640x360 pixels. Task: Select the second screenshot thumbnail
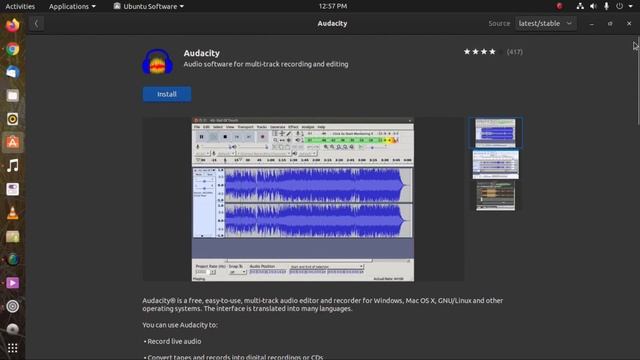tap(496, 164)
